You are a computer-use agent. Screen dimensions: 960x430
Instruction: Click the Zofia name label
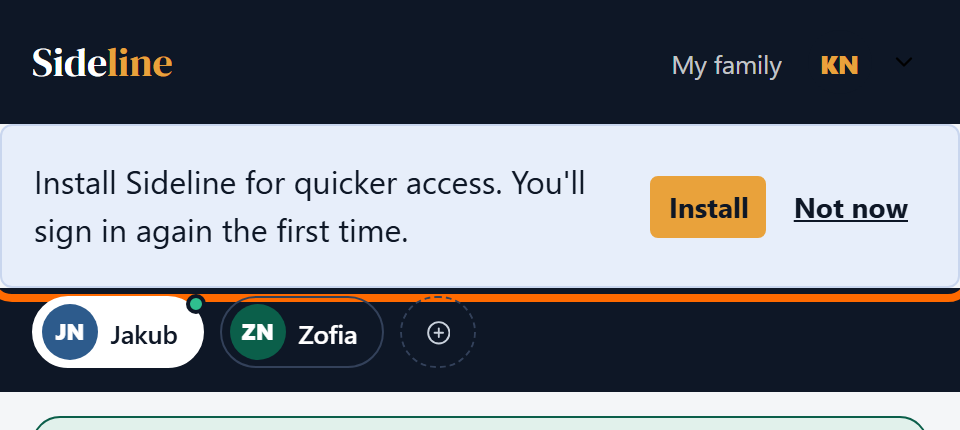coord(328,334)
